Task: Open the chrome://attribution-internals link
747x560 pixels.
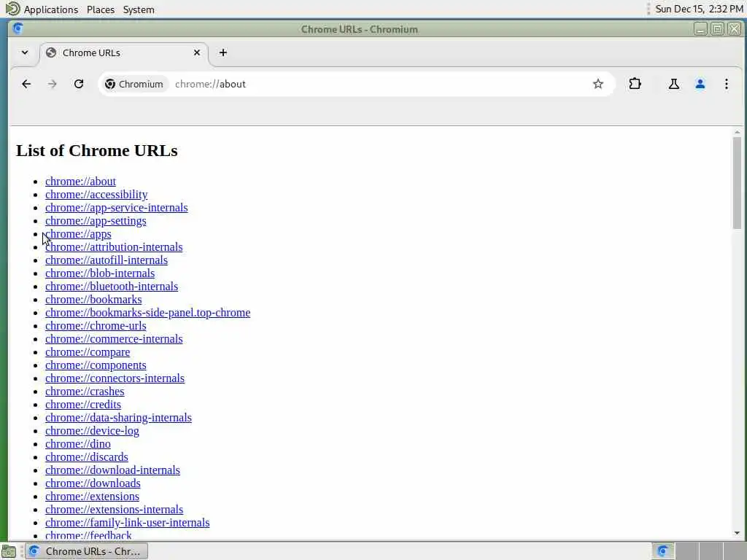Action: 114,247
